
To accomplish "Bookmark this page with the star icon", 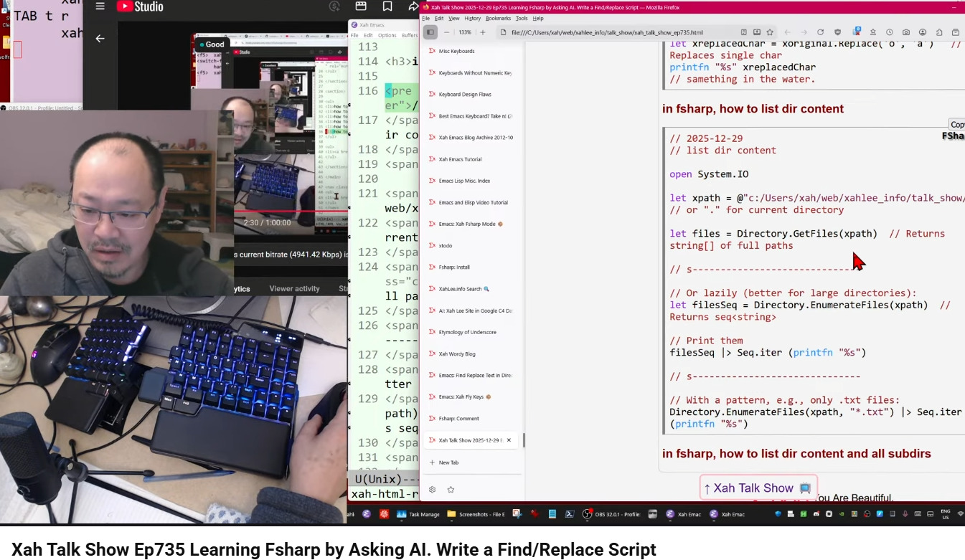I will pos(770,32).
